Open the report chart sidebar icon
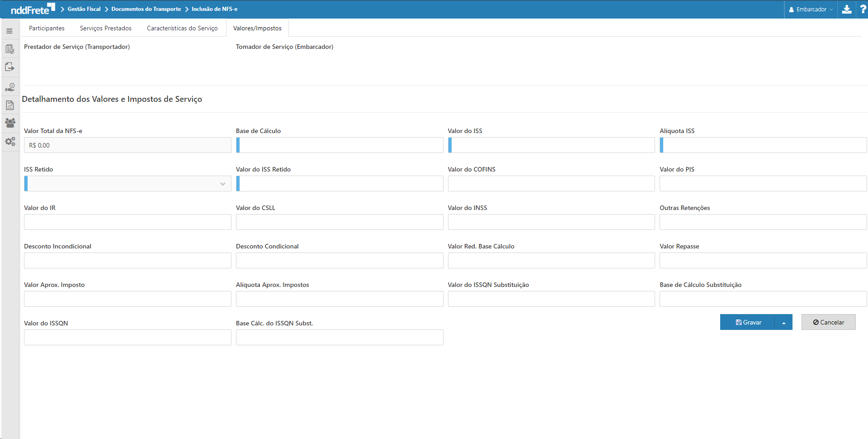The height and width of the screenshot is (439, 868). pos(9,105)
